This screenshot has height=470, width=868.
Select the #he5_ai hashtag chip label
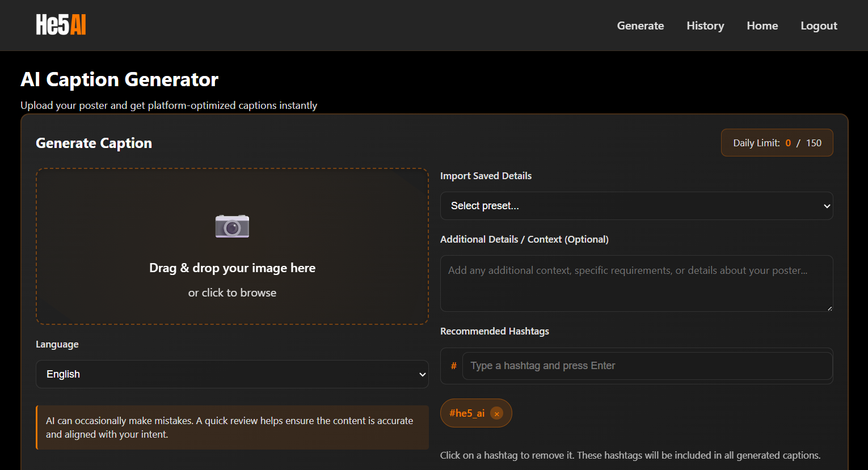pos(466,413)
